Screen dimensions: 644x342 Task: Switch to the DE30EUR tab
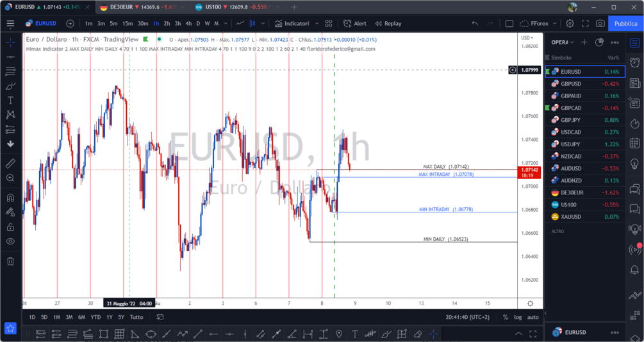tap(142, 7)
